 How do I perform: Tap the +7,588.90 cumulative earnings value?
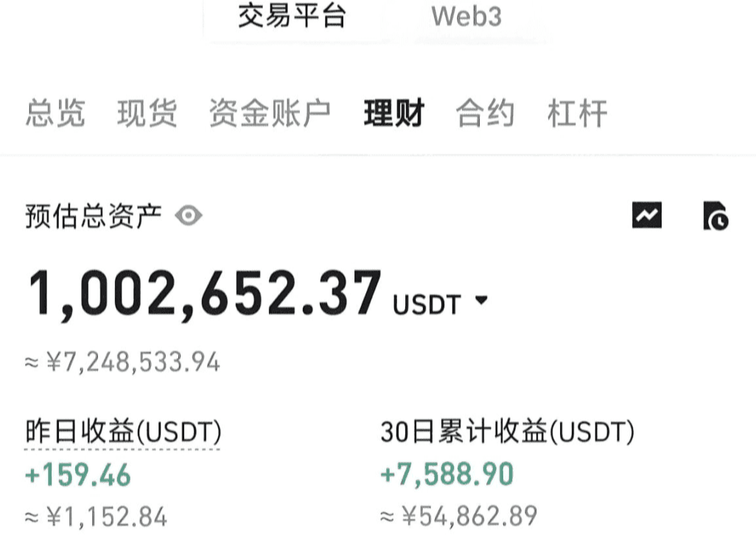(x=447, y=474)
